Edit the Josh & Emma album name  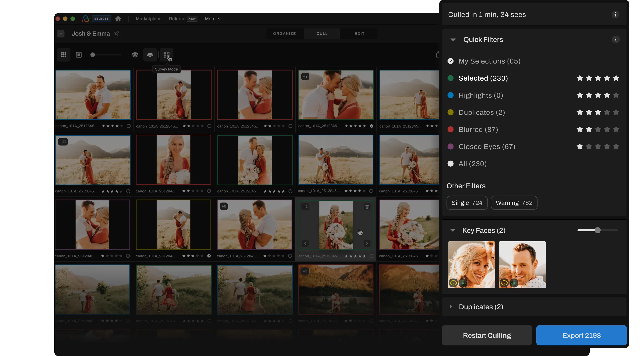pos(116,34)
